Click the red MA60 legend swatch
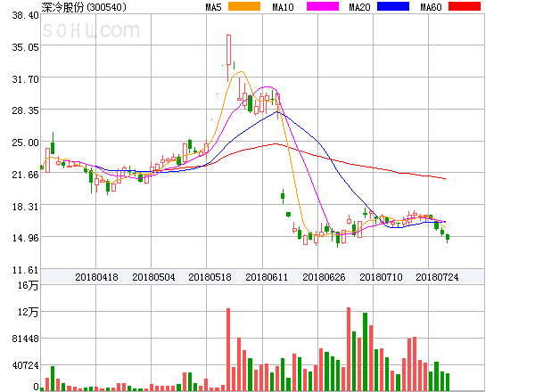The width and height of the screenshot is (535, 392). coord(465,6)
